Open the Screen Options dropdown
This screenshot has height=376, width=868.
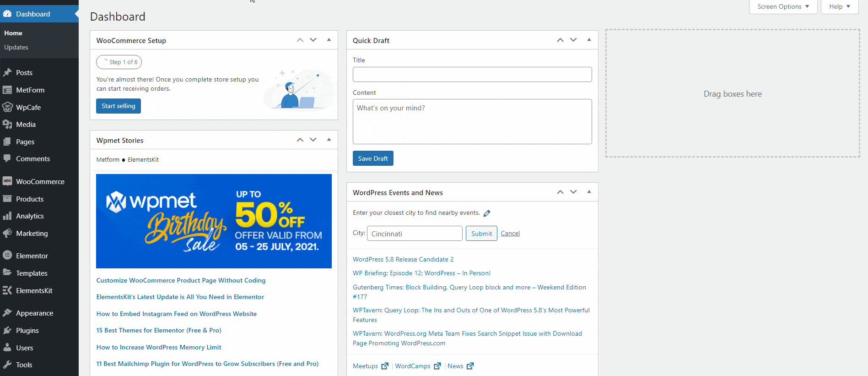pos(783,6)
